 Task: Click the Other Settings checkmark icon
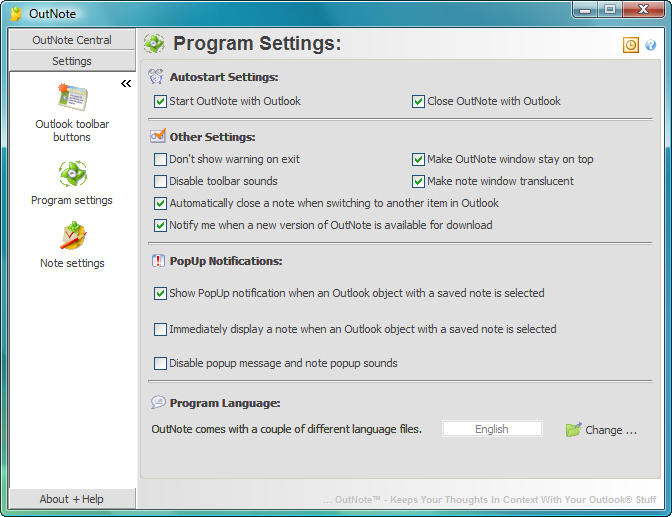[x=157, y=136]
